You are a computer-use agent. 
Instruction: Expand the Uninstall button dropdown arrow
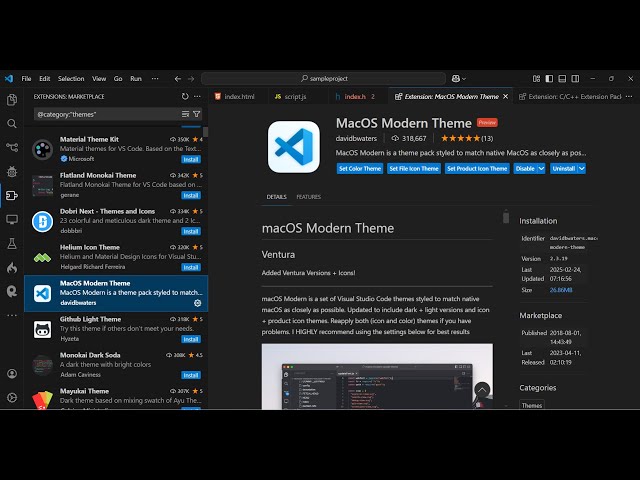coord(581,168)
